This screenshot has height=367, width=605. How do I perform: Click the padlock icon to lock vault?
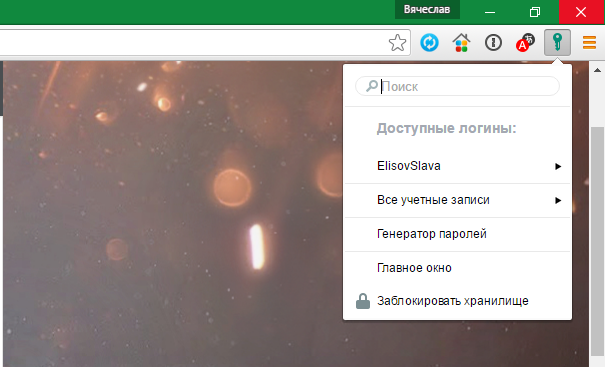click(x=363, y=301)
